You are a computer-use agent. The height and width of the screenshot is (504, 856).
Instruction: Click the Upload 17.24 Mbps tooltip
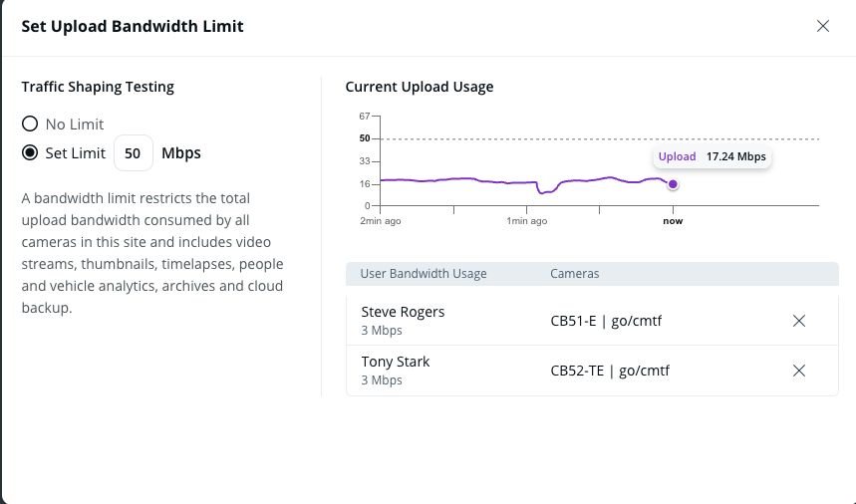point(712,156)
